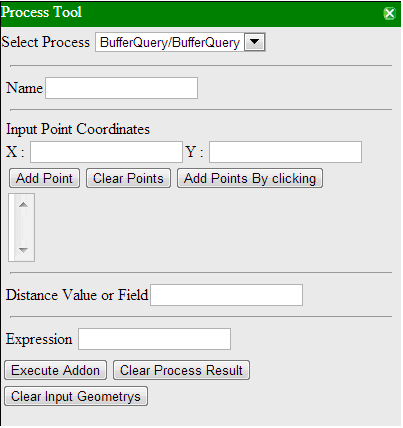
Task: Click the BufferQuery/BufferQuery combo box text
Action: [x=170, y=42]
